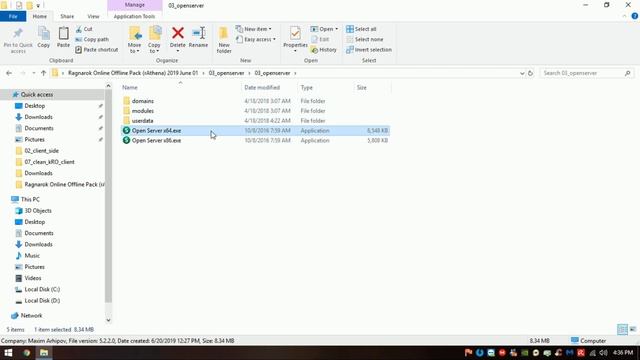This screenshot has height=360, width=640.
Task: Select the userdata folder
Action: (142, 120)
